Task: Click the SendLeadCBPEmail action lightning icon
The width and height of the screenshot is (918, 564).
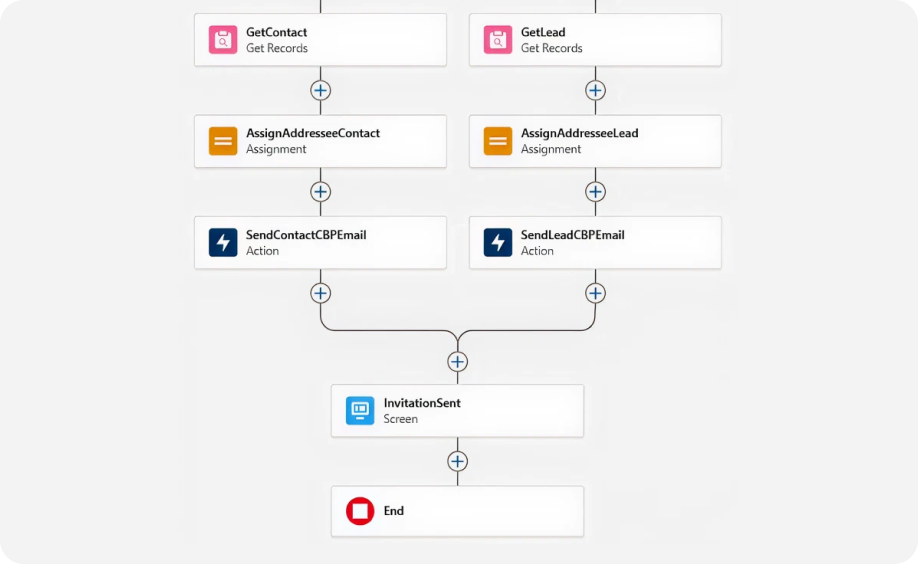Action: click(x=498, y=243)
